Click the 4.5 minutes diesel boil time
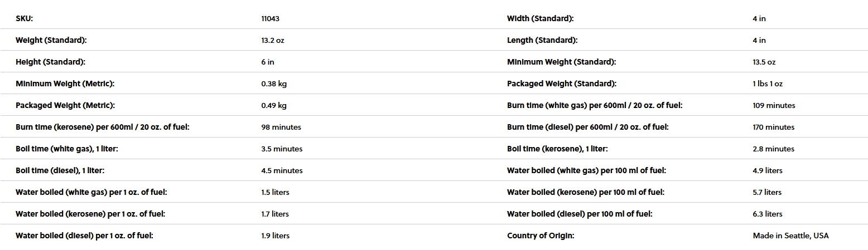The height and width of the screenshot is (250, 868). coord(282,170)
